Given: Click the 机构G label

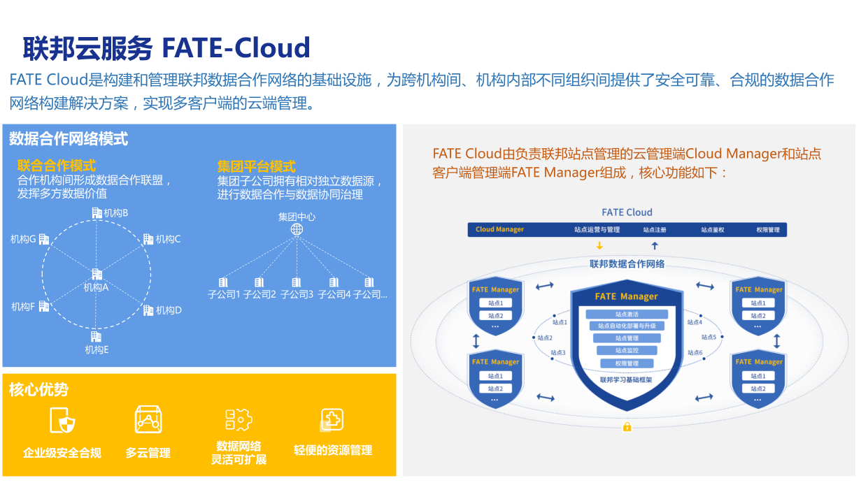Looking at the screenshot, I should coord(23,239).
